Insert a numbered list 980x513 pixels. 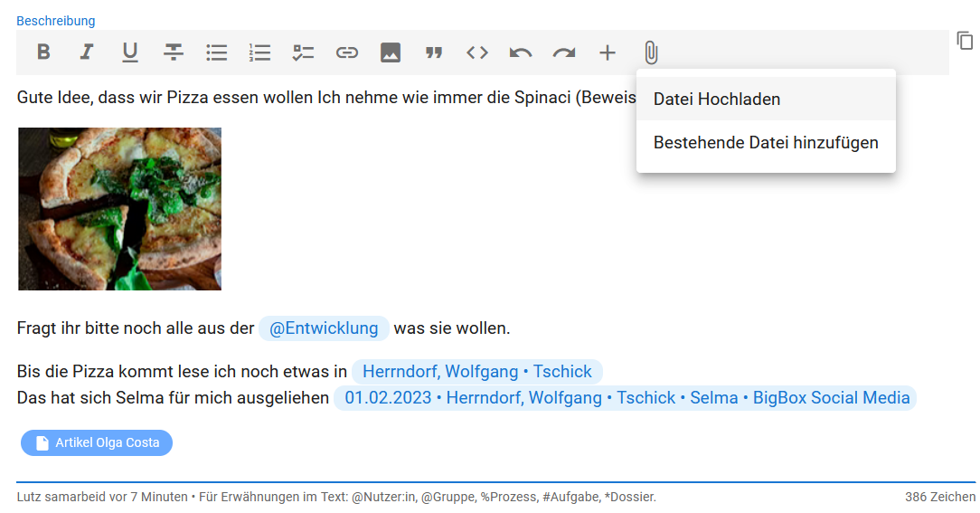[260, 52]
